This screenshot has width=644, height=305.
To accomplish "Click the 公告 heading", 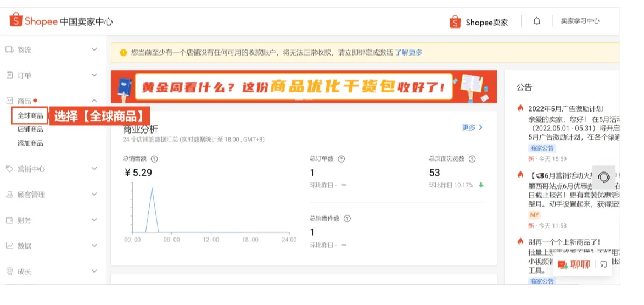I will tap(524, 87).
